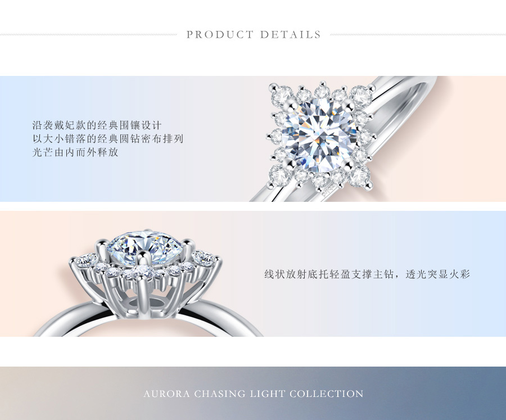Click the main diamond in side-view ring
The width and height of the screenshot is (506, 420).
[144, 246]
